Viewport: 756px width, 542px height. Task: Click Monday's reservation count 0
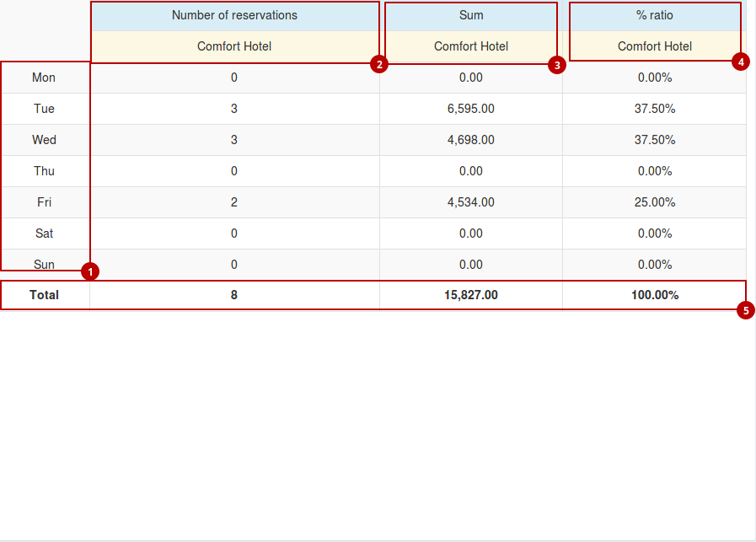(233, 78)
